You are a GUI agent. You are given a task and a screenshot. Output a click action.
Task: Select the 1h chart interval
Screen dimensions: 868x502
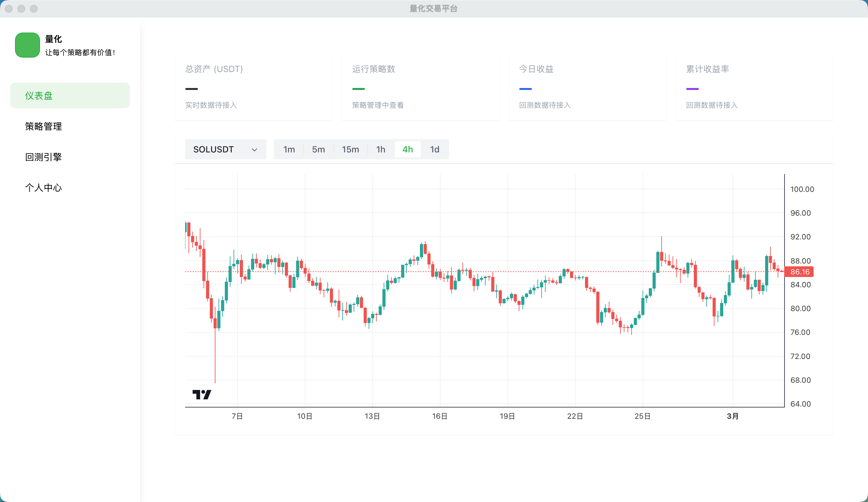[x=381, y=149]
